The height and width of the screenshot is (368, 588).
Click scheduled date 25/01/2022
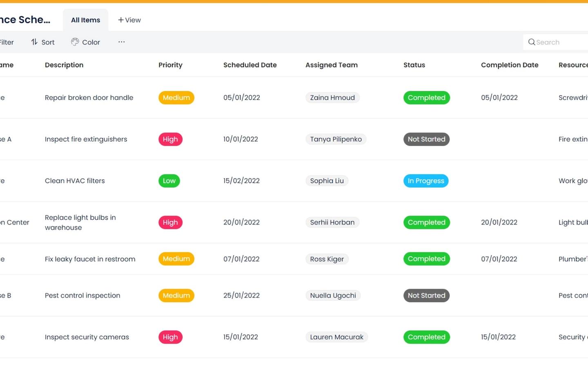click(x=241, y=296)
